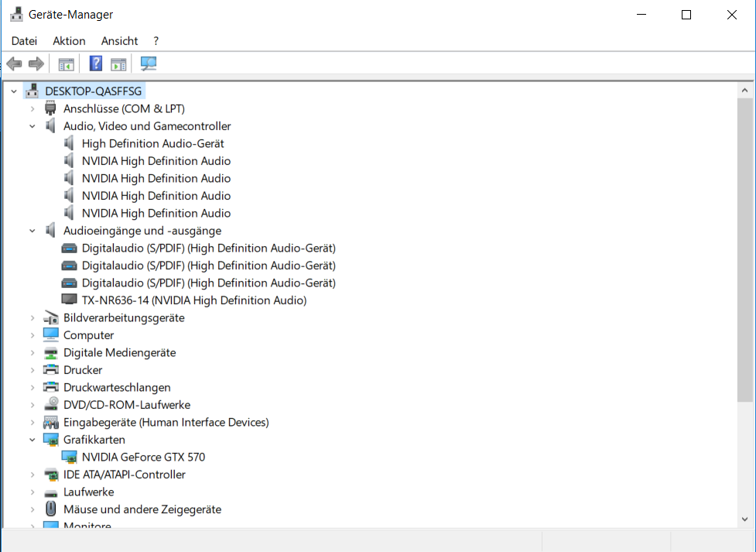Click the TX-NR636-14 monitor icon
Viewport: 756px width, 552px height.
click(69, 300)
